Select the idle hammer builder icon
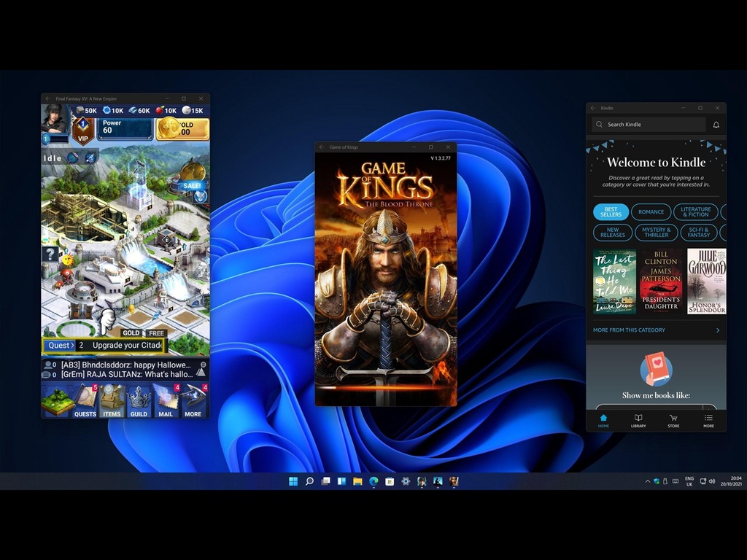Viewport: 747px width, 560px height. coord(73,157)
